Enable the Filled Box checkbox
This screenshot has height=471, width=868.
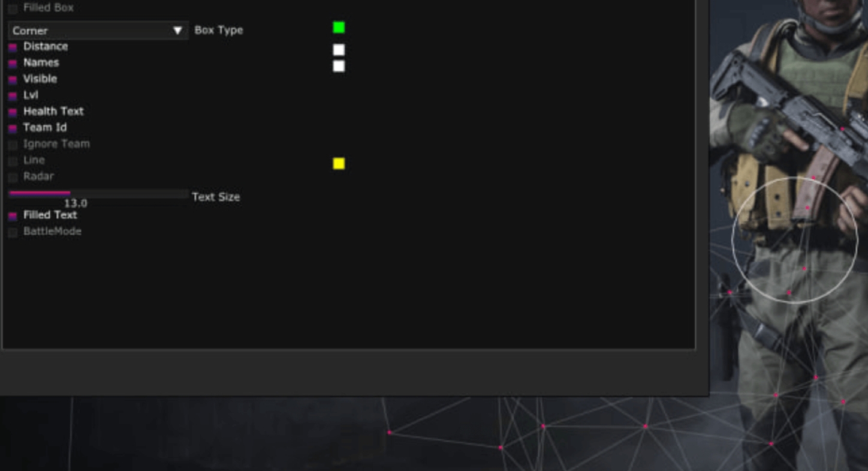(x=13, y=9)
